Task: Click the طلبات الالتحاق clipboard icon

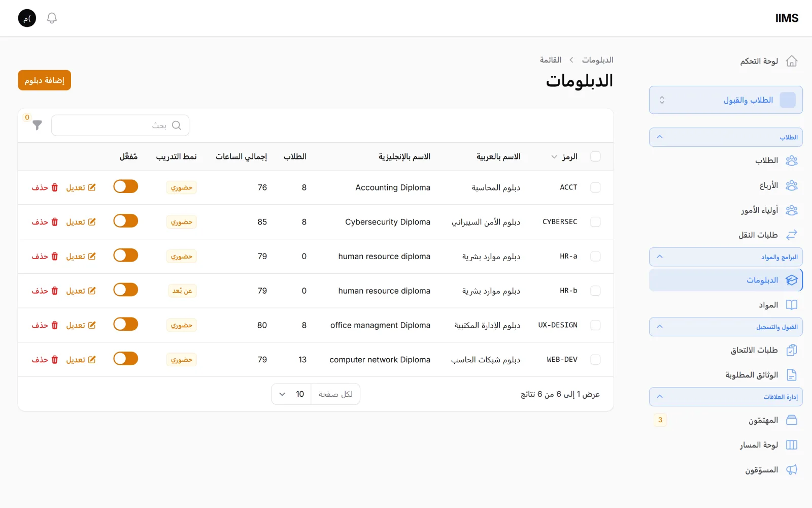Action: point(792,350)
